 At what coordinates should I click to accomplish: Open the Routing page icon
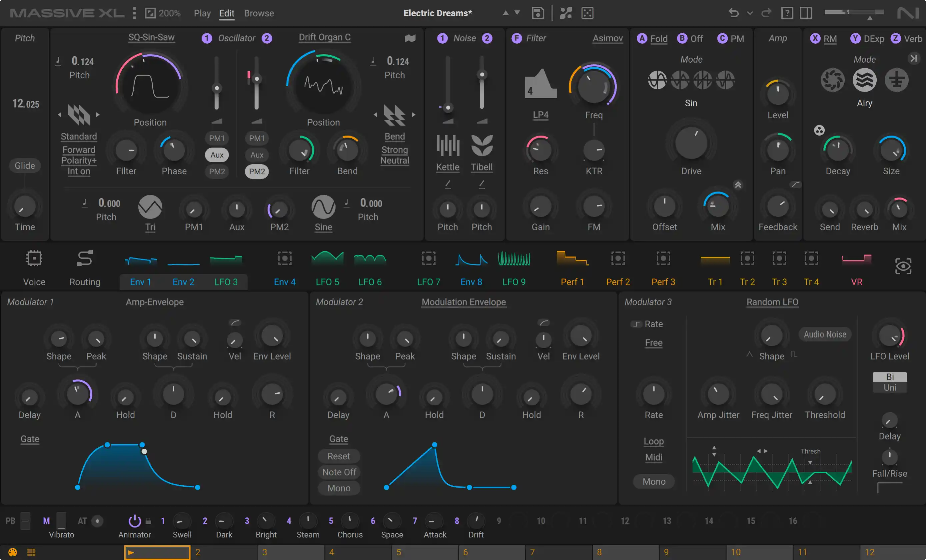pos(85,259)
